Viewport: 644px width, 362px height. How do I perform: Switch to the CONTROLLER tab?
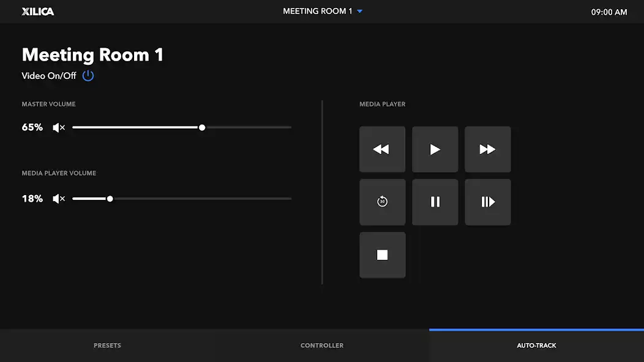[322, 345]
